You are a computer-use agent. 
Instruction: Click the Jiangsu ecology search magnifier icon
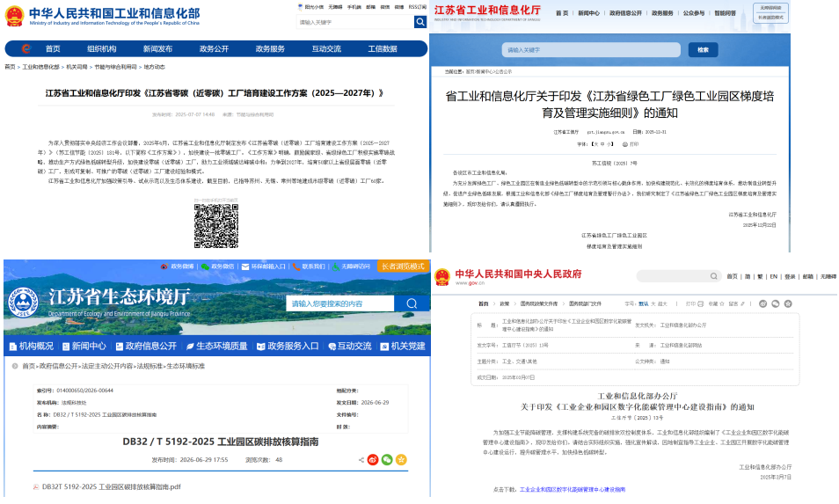pos(412,303)
